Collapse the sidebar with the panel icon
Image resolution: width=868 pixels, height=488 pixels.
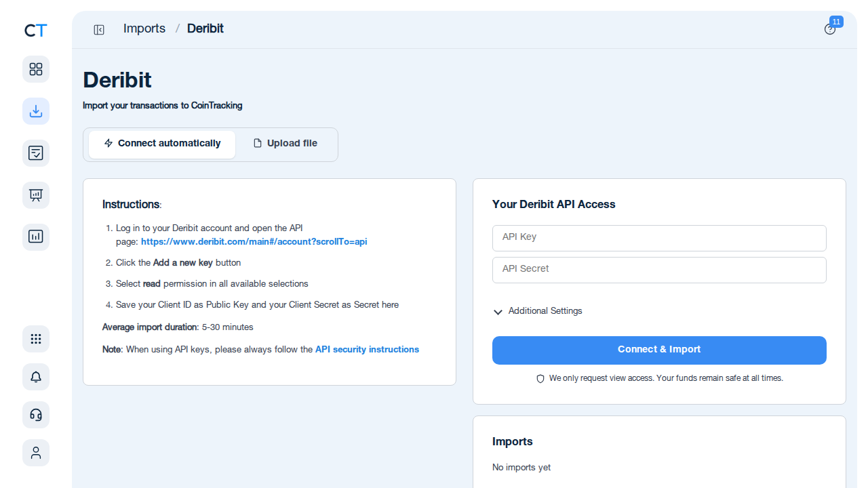click(99, 30)
